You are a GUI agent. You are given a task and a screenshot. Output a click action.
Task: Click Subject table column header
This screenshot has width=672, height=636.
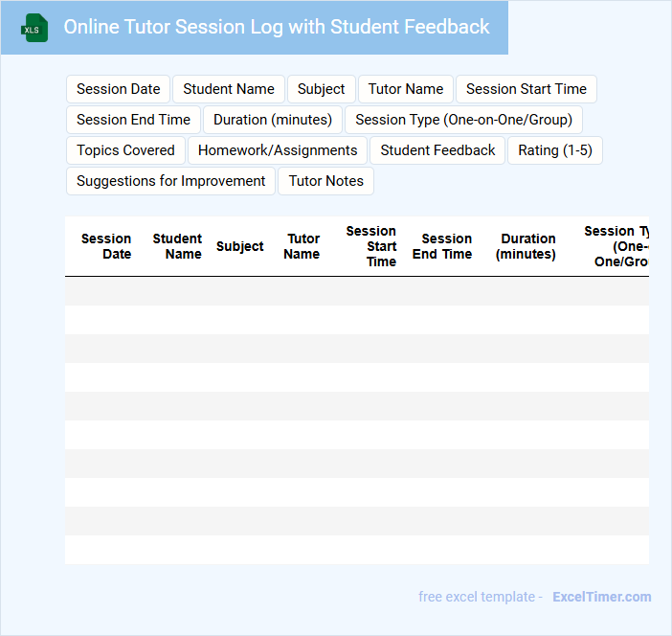(239, 246)
